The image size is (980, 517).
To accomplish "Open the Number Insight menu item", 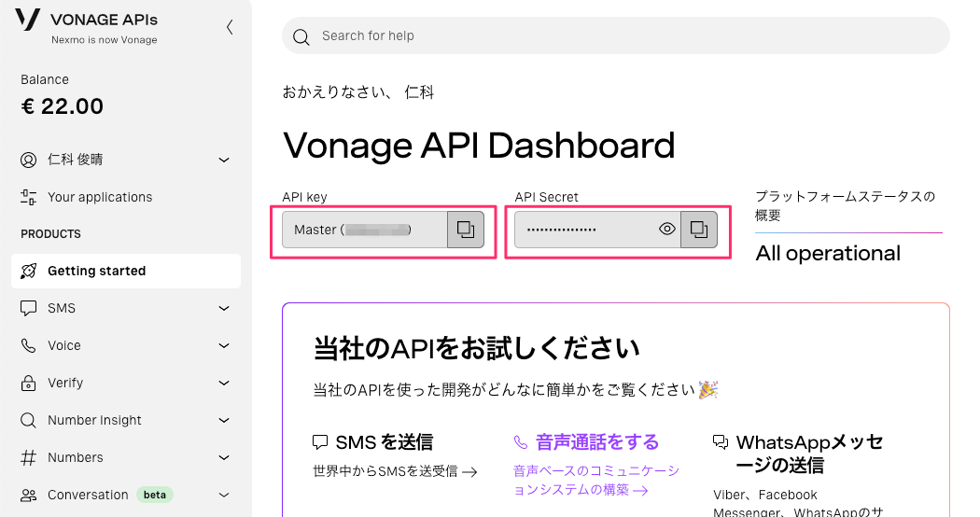I will point(126,420).
